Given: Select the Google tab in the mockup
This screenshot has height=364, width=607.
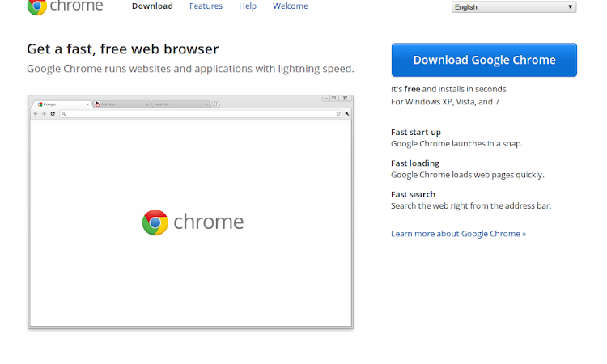Looking at the screenshot, I should click(62, 104).
